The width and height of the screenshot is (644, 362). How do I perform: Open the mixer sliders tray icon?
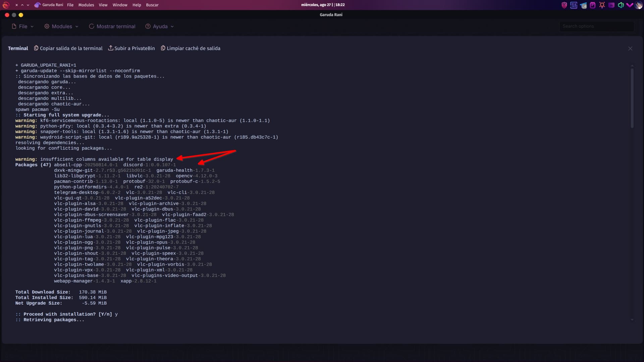tap(574, 5)
